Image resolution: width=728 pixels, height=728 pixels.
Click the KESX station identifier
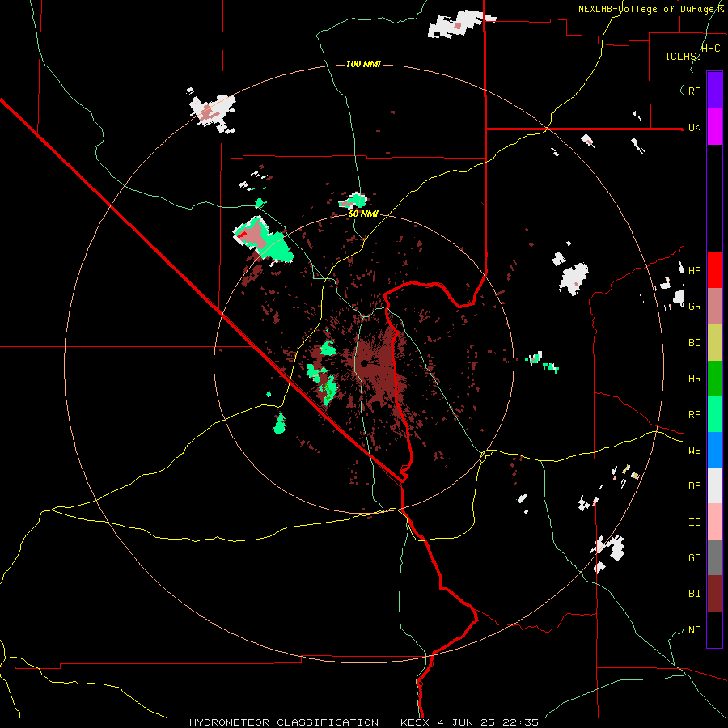tap(416, 722)
